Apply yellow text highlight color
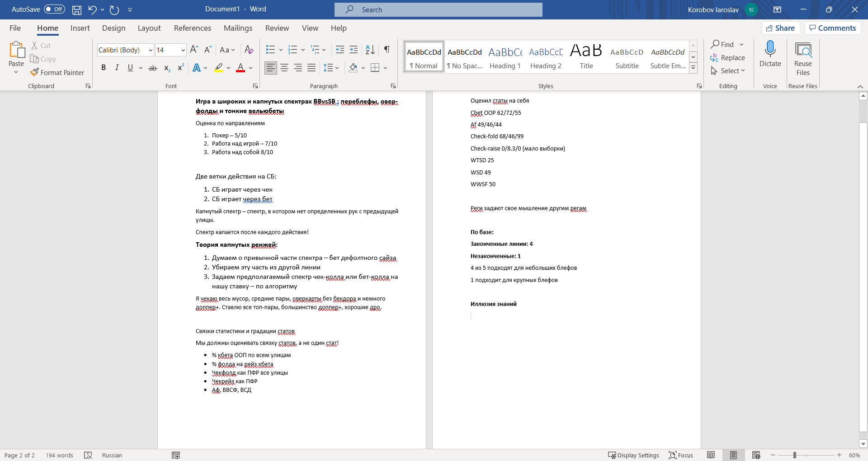Image resolution: width=868 pixels, height=461 pixels. click(x=218, y=68)
